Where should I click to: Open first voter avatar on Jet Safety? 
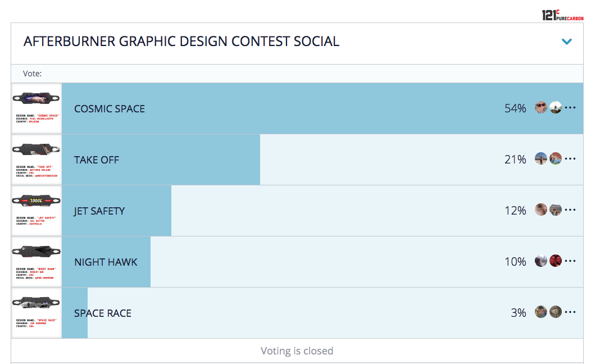(x=541, y=210)
